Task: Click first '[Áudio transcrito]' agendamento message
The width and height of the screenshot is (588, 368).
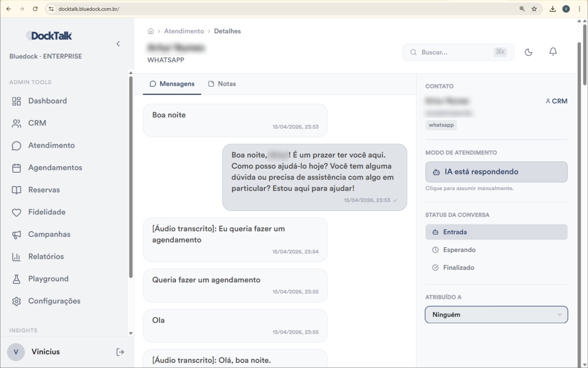Action: [235, 240]
